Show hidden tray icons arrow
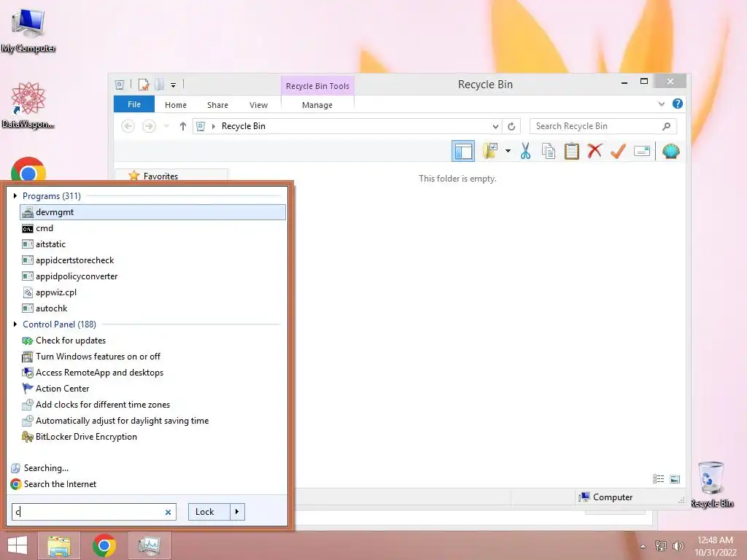 tap(643, 546)
